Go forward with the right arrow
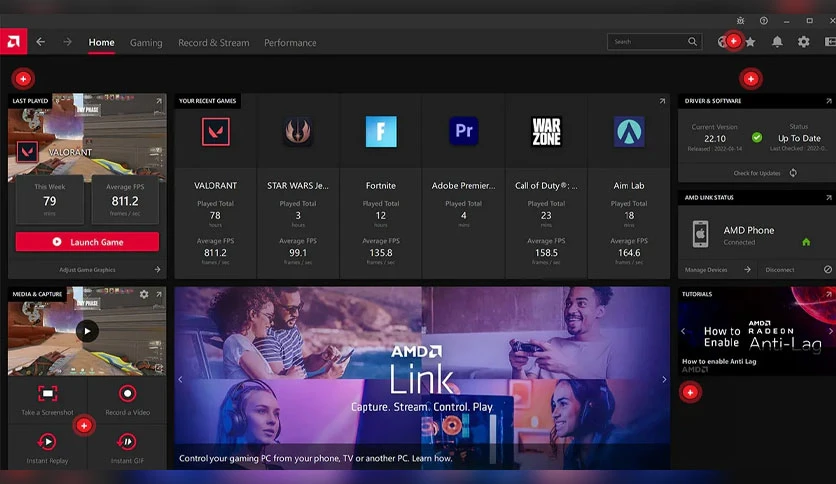The width and height of the screenshot is (836, 484). pyautogui.click(x=67, y=42)
